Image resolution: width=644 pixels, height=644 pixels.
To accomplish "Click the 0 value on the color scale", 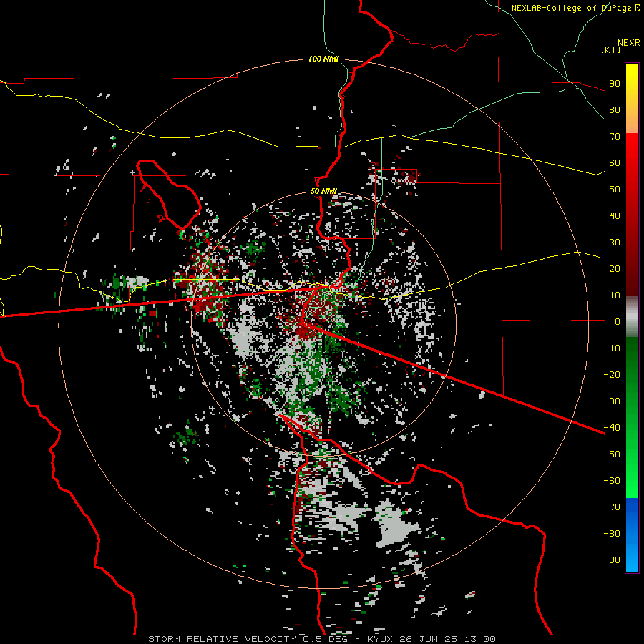I will (618, 322).
